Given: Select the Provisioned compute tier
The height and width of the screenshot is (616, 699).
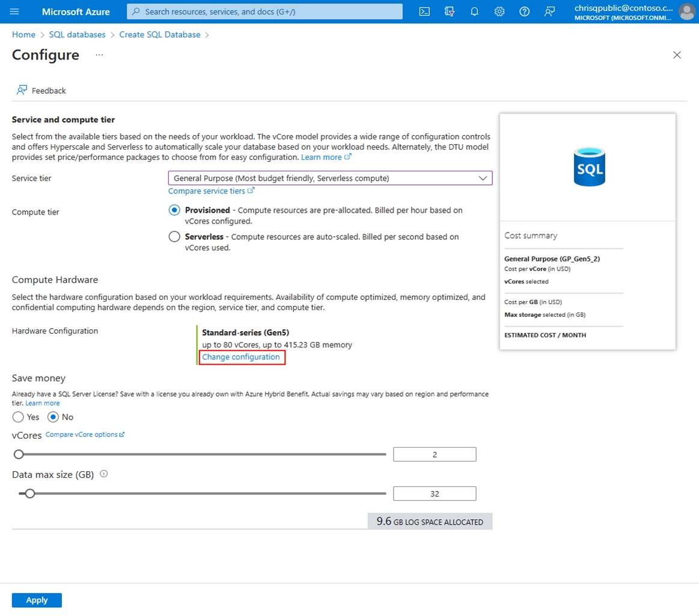Looking at the screenshot, I should (x=174, y=210).
